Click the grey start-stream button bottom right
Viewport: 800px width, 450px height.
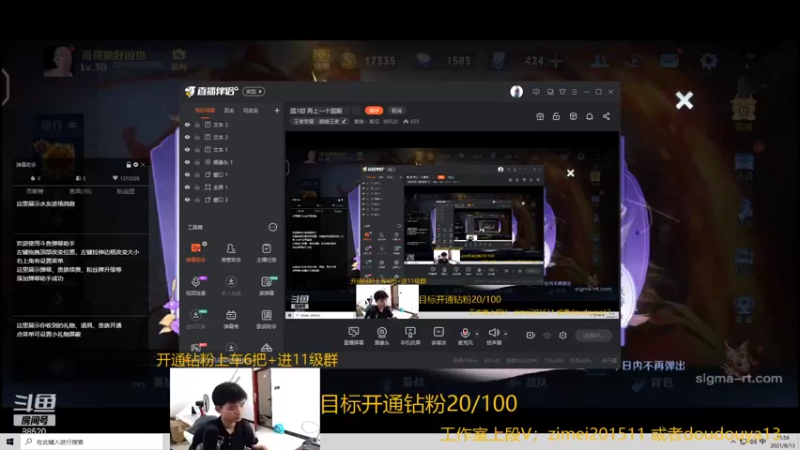click(593, 335)
